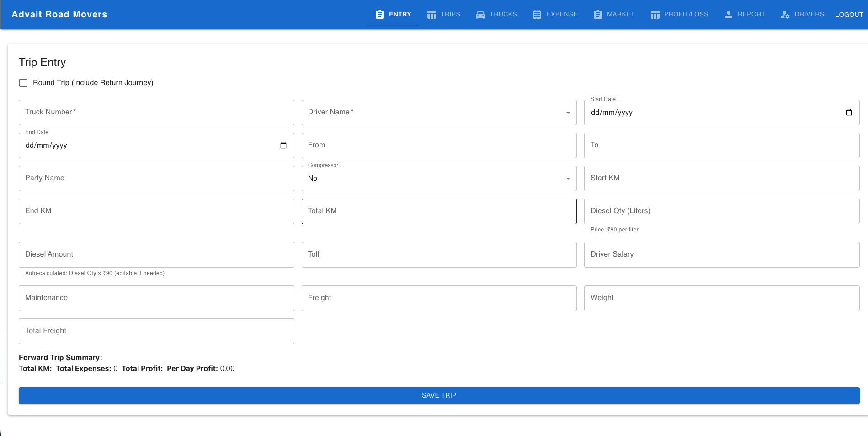Click the receipt icon beside EXPENSE
Screen dimensions: 868x436
click(537, 15)
